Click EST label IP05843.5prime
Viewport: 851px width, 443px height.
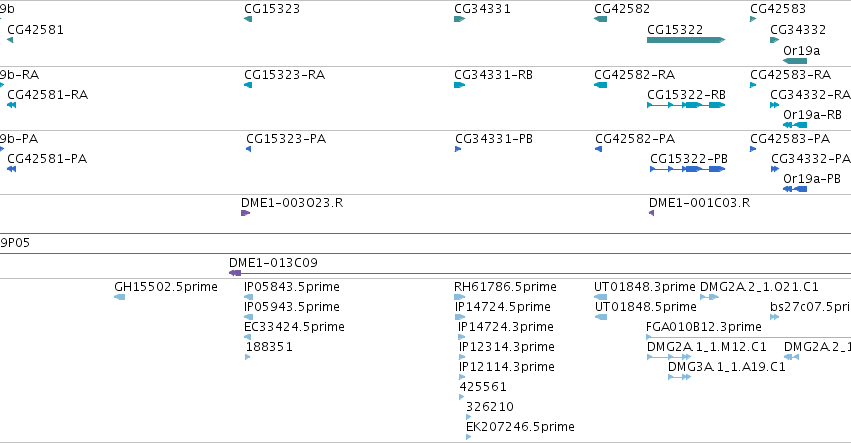pyautogui.click(x=292, y=287)
